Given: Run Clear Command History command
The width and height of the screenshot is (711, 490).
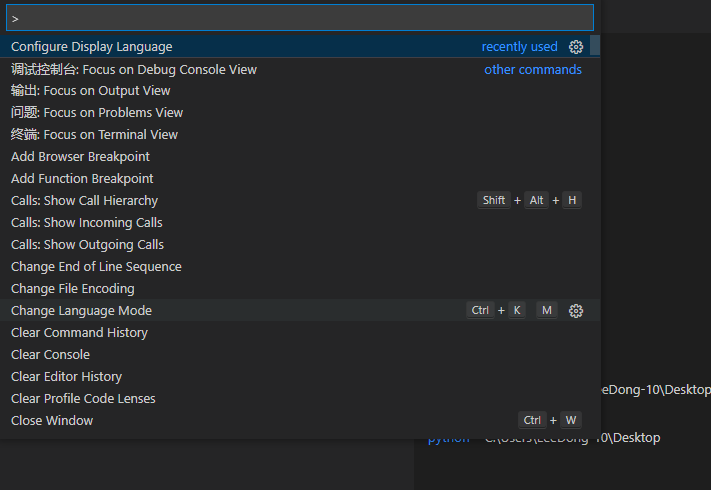Looking at the screenshot, I should (79, 333).
